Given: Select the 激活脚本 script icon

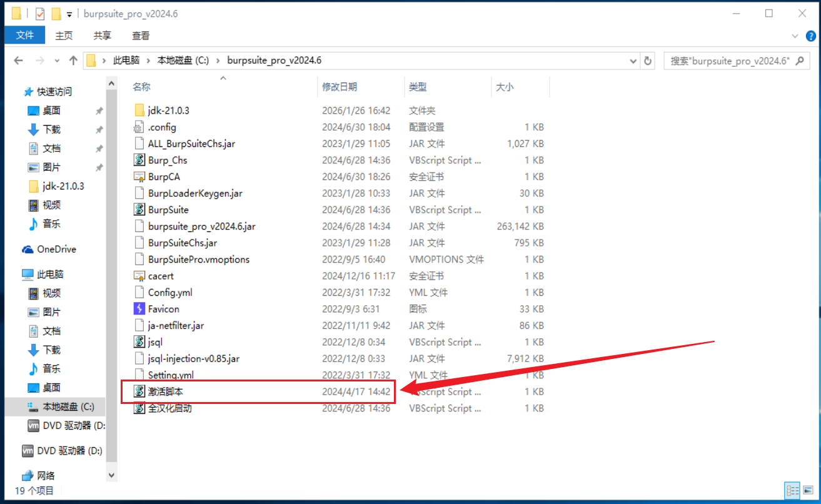Looking at the screenshot, I should [x=139, y=391].
